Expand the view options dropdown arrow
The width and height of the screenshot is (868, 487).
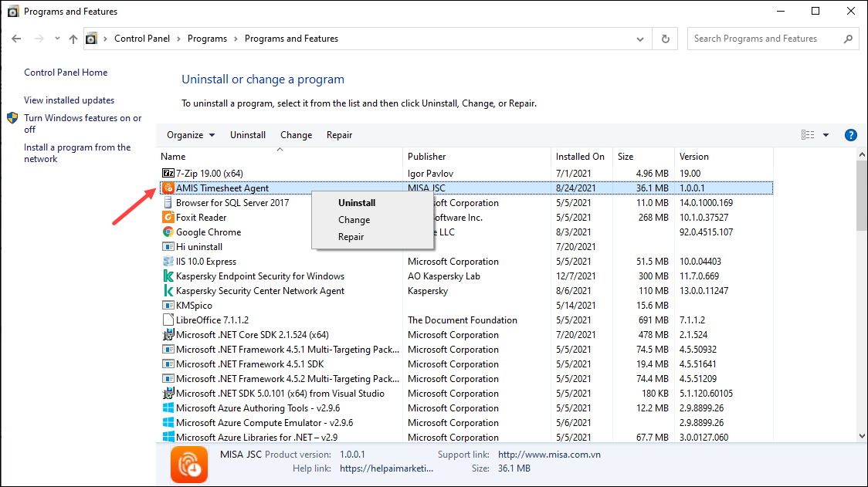(x=826, y=135)
